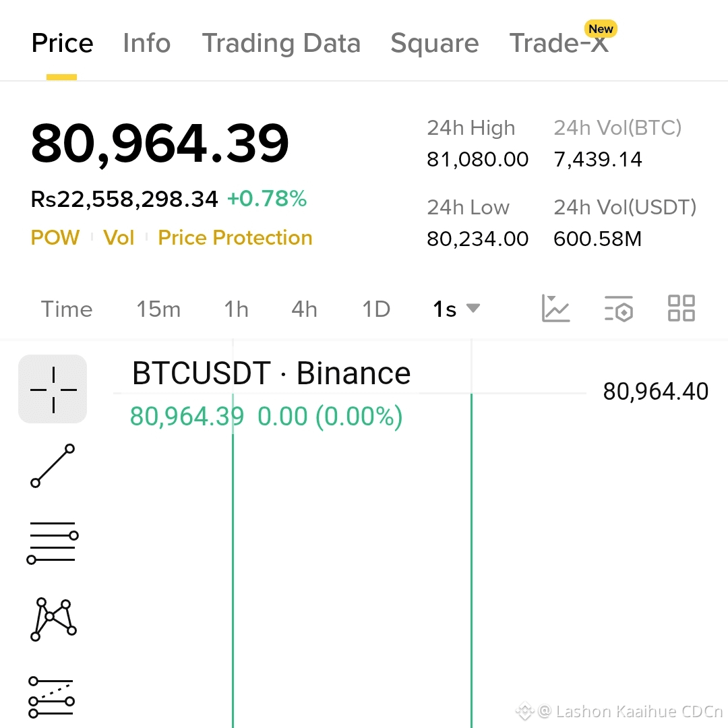Viewport: 728px width, 728px height.
Task: Open the Trading Data tab
Action: [281, 43]
